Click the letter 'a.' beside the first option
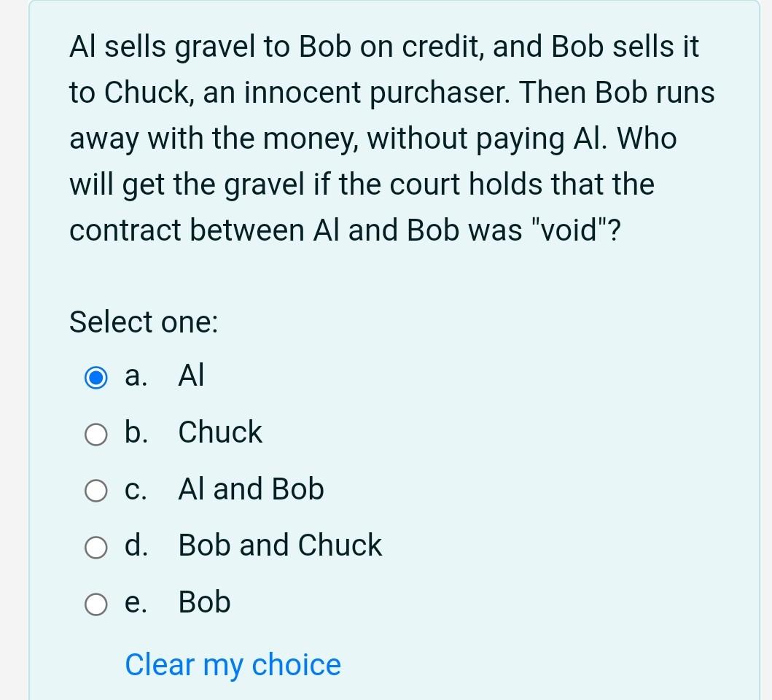Image resolution: width=772 pixels, height=700 pixels. point(133,375)
